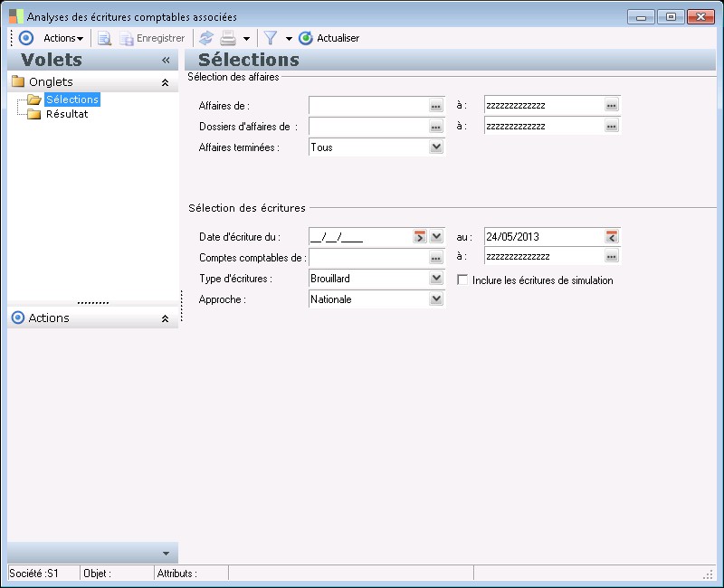Enable Inclure les écritures de simulation checkbox
The width and height of the screenshot is (724, 588).
point(462,280)
